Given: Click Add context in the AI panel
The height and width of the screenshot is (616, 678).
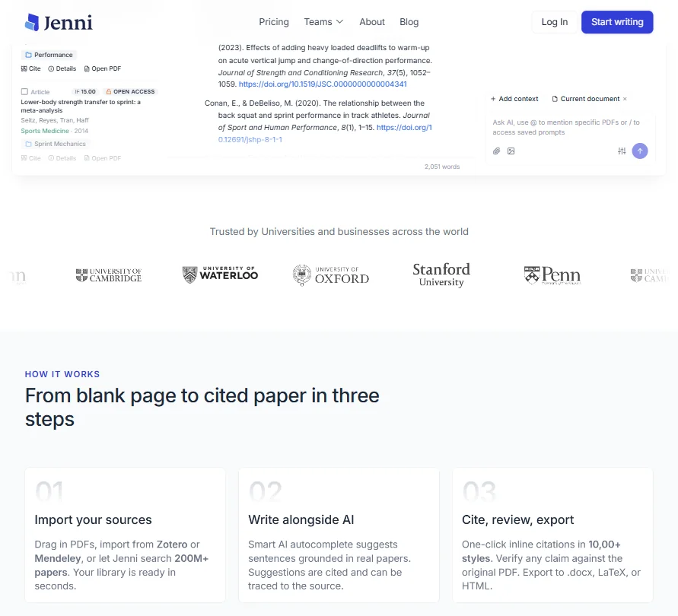Looking at the screenshot, I should pyautogui.click(x=514, y=99).
